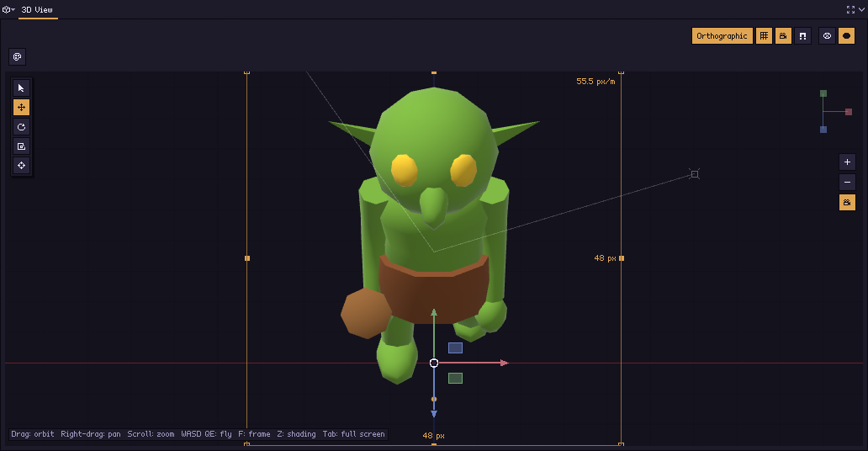
Task: Click the 'Scroll: zoom' hint text
Action: 151,434
